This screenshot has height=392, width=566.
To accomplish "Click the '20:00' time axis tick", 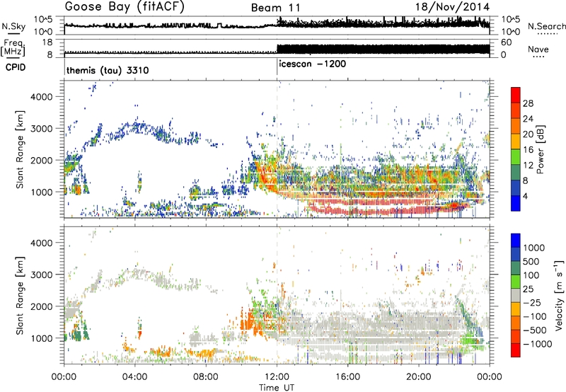I will click(x=419, y=377).
